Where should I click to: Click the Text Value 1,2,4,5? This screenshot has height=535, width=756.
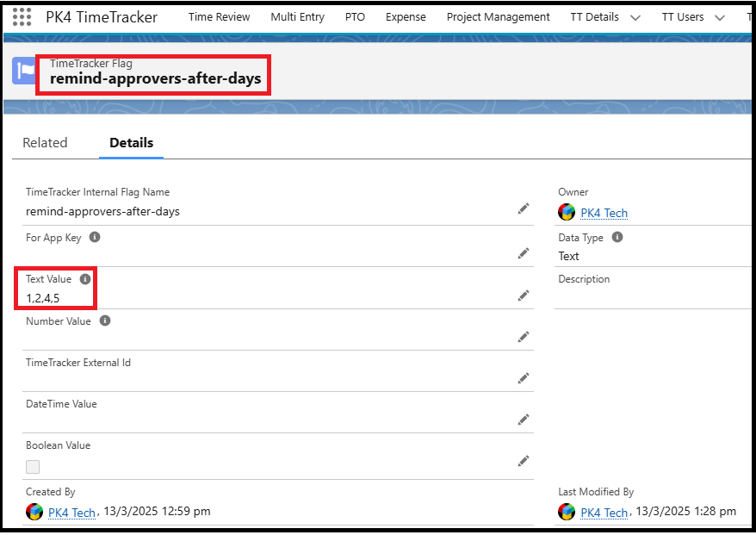point(42,298)
